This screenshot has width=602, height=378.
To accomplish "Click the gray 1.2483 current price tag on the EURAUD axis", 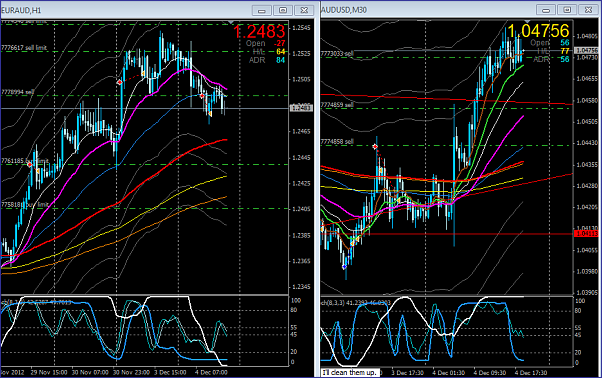I will pos(302,109).
